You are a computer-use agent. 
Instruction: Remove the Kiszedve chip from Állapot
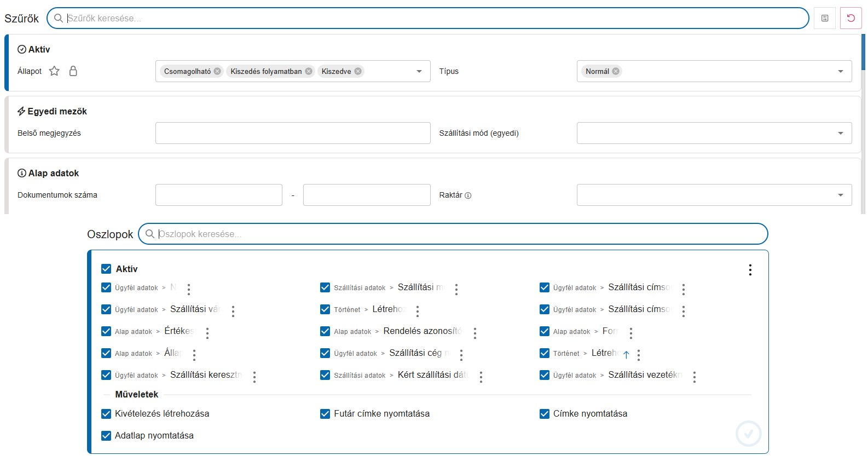[x=358, y=71]
